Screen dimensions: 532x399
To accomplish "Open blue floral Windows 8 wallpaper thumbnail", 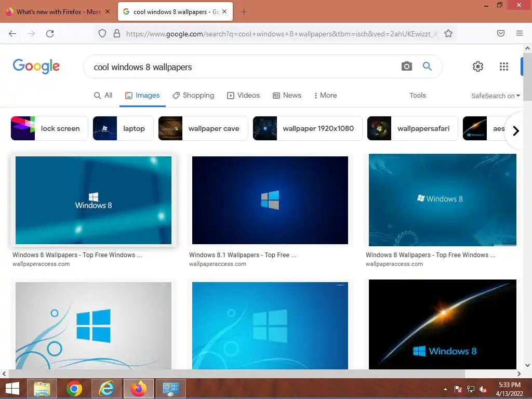I will pyautogui.click(x=443, y=200).
